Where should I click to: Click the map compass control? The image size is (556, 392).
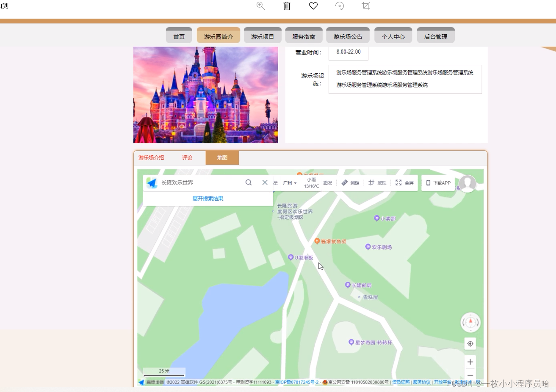point(470,323)
